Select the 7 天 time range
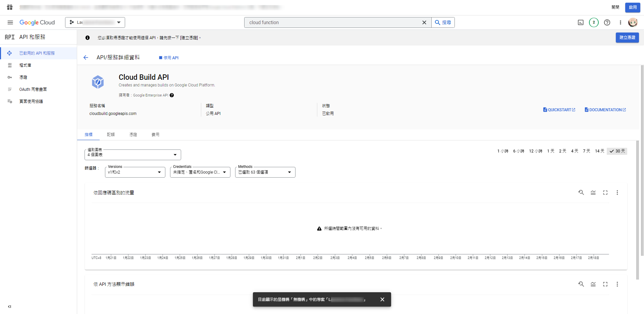Screen dimensions: 644x314 pyautogui.click(x=586, y=151)
